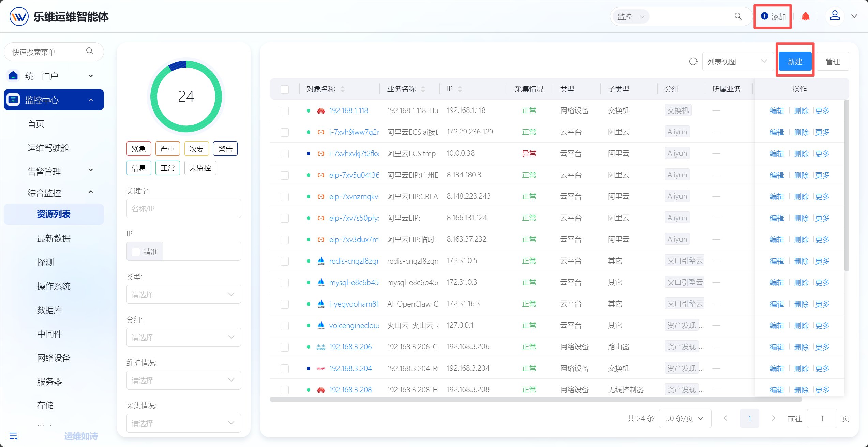Click the top search magnifier icon

738,16
